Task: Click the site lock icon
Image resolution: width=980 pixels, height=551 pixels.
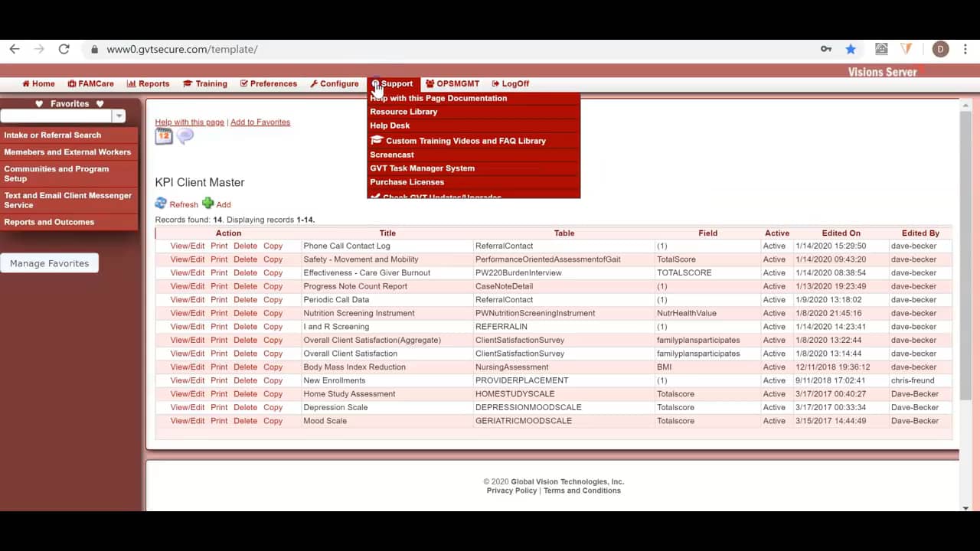Action: point(94,49)
